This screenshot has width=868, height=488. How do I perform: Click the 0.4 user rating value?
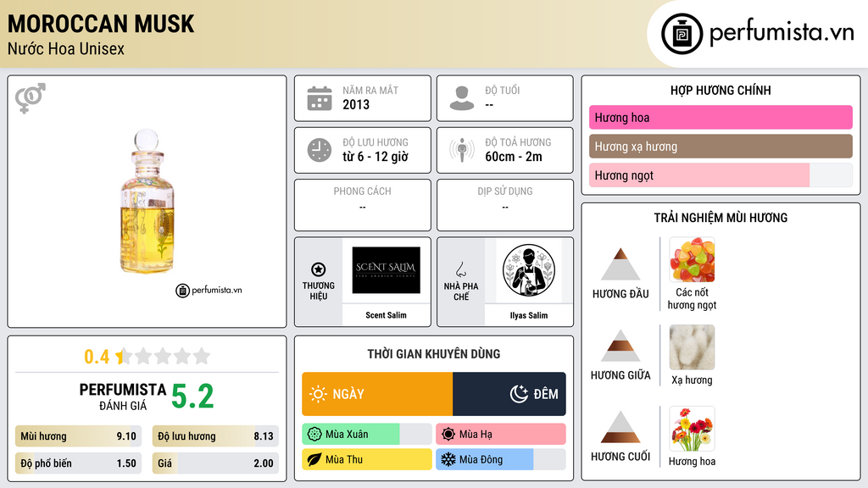pyautogui.click(x=97, y=357)
